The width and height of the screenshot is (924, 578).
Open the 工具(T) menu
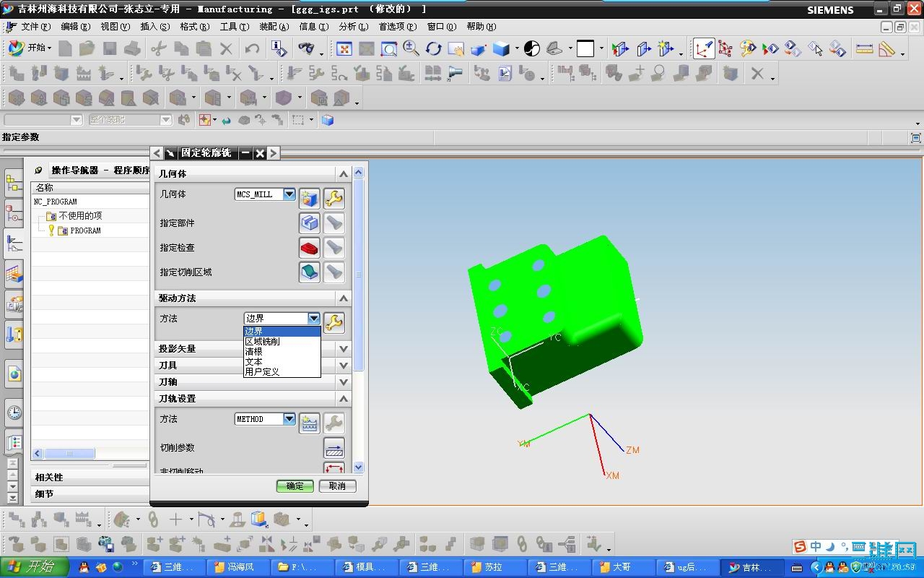coord(235,27)
